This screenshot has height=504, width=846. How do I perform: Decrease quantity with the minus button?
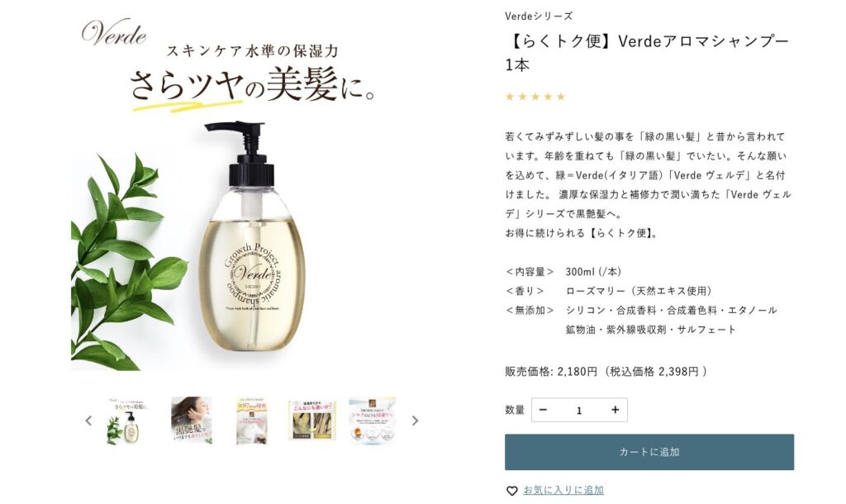[x=543, y=410]
